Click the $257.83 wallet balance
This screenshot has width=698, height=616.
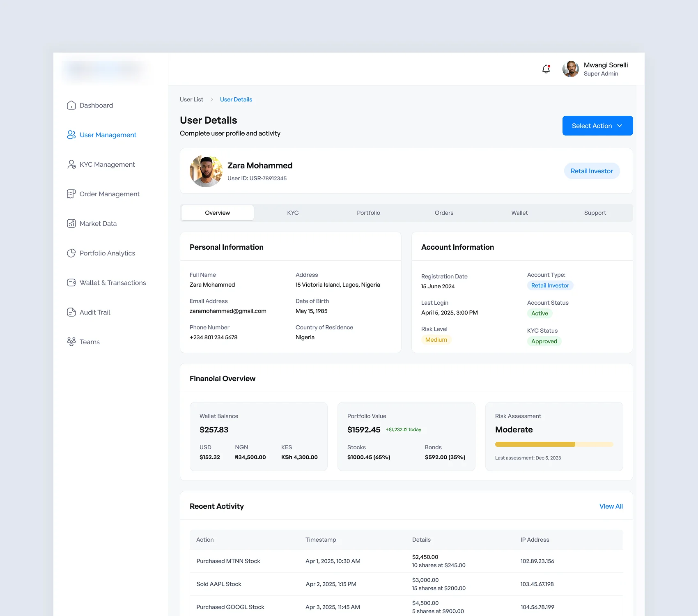214,430
